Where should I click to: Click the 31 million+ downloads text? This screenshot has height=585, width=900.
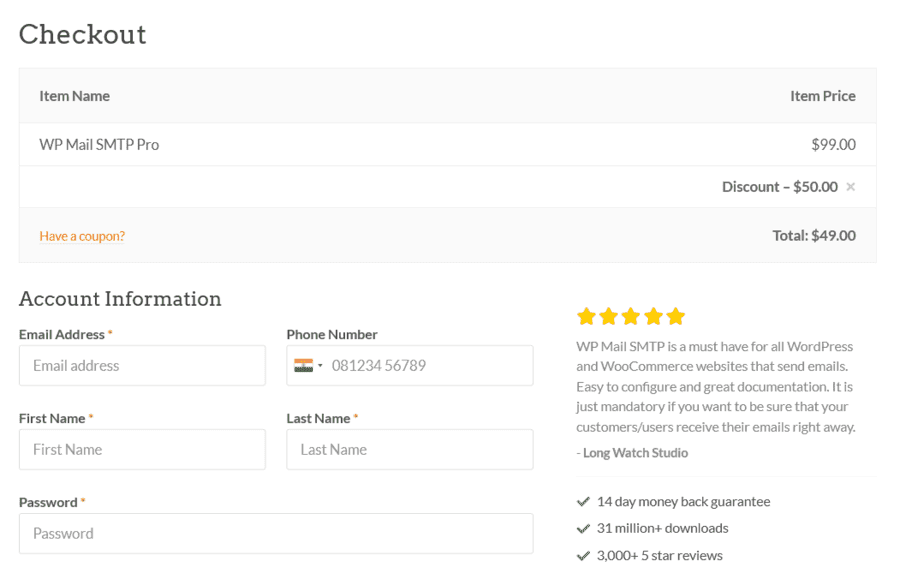[662, 528]
